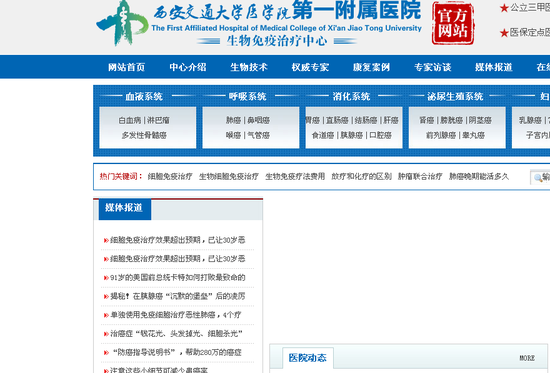Click the blue 第一附属医院 title text

(356, 10)
